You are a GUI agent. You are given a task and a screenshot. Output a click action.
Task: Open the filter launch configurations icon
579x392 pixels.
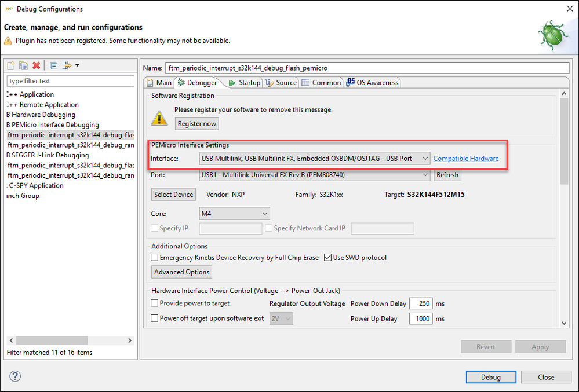pyautogui.click(x=67, y=65)
